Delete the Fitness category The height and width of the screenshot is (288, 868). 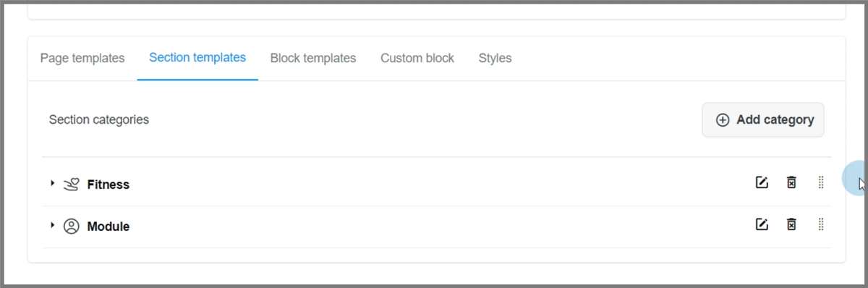tap(791, 182)
